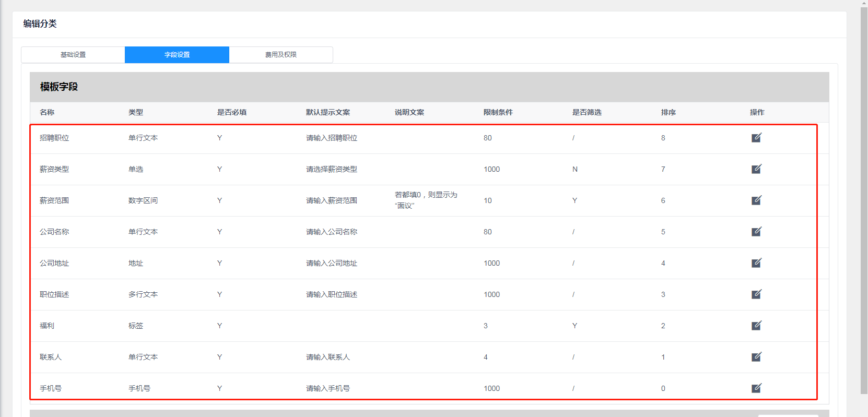
Task: Click the 公司名称 name cell
Action: [54, 232]
